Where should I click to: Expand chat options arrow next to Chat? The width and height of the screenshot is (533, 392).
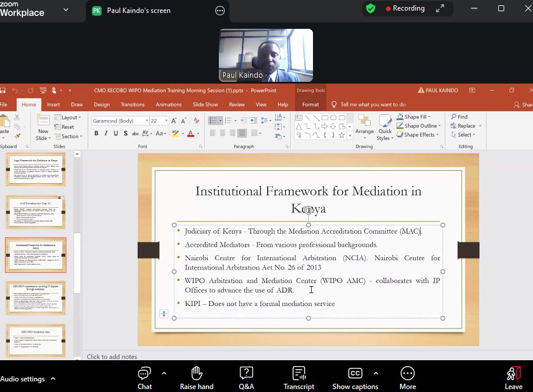[164, 373]
